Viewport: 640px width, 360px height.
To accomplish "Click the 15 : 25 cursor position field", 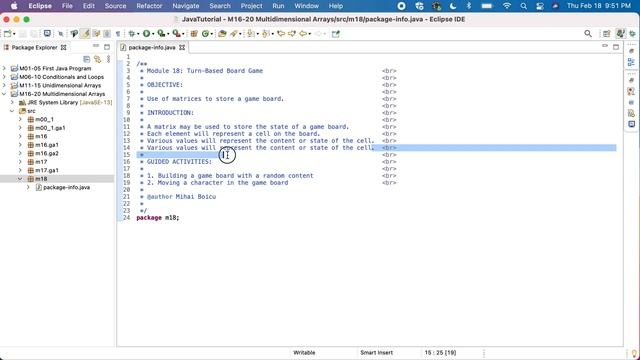I will (x=440, y=353).
